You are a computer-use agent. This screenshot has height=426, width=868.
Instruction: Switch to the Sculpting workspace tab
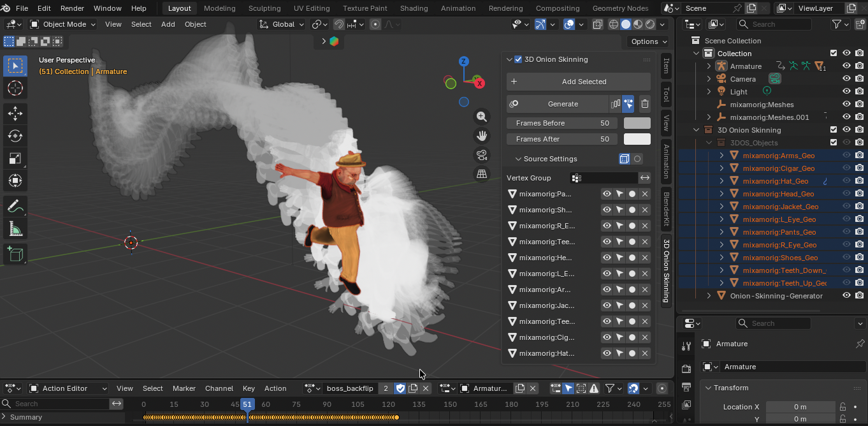click(x=264, y=8)
